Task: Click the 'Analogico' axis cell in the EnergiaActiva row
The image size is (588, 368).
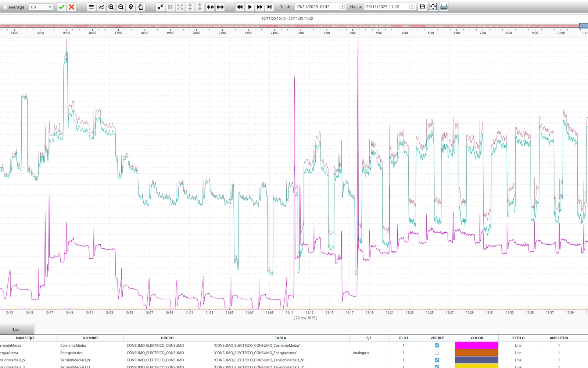Action: [369, 353]
